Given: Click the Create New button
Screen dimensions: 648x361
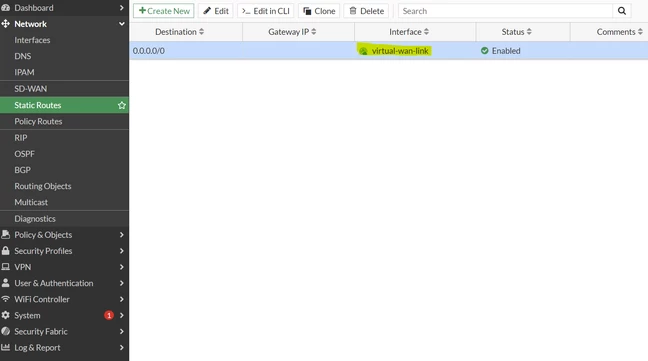Looking at the screenshot, I should (x=164, y=11).
